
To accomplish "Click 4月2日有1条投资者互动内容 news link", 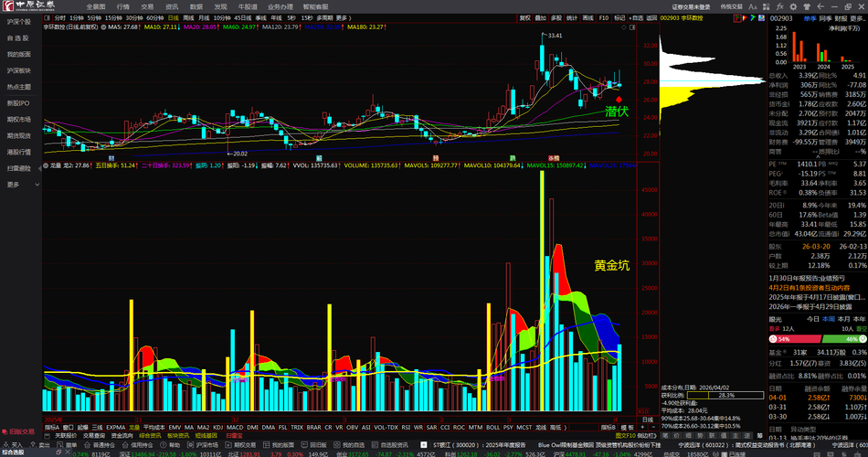I will coord(809,288).
